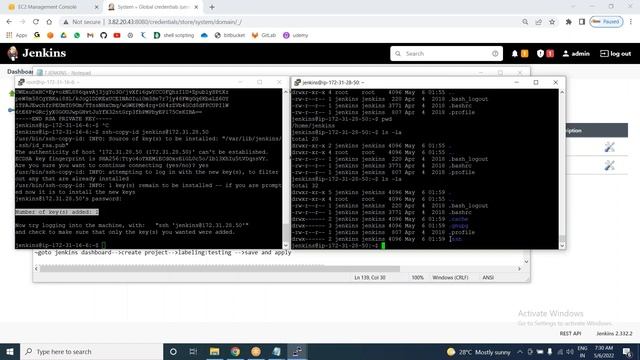Show hidden system tray icons
The height and width of the screenshot is (360, 640).
pyautogui.click(x=520, y=352)
